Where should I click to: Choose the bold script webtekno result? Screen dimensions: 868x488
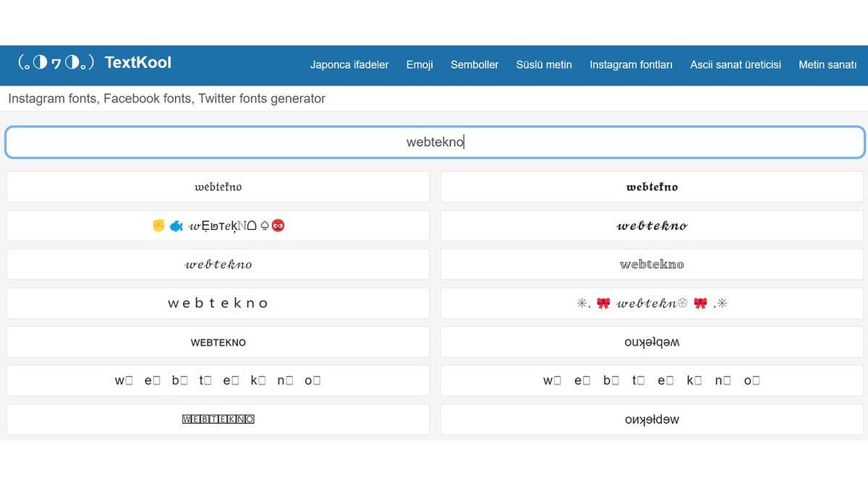pyautogui.click(x=652, y=226)
